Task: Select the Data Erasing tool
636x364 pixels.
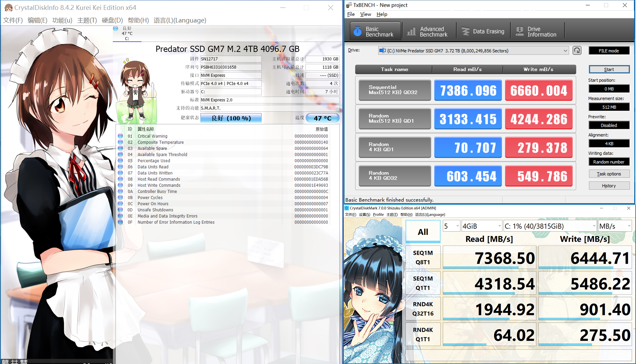Action: (x=483, y=31)
